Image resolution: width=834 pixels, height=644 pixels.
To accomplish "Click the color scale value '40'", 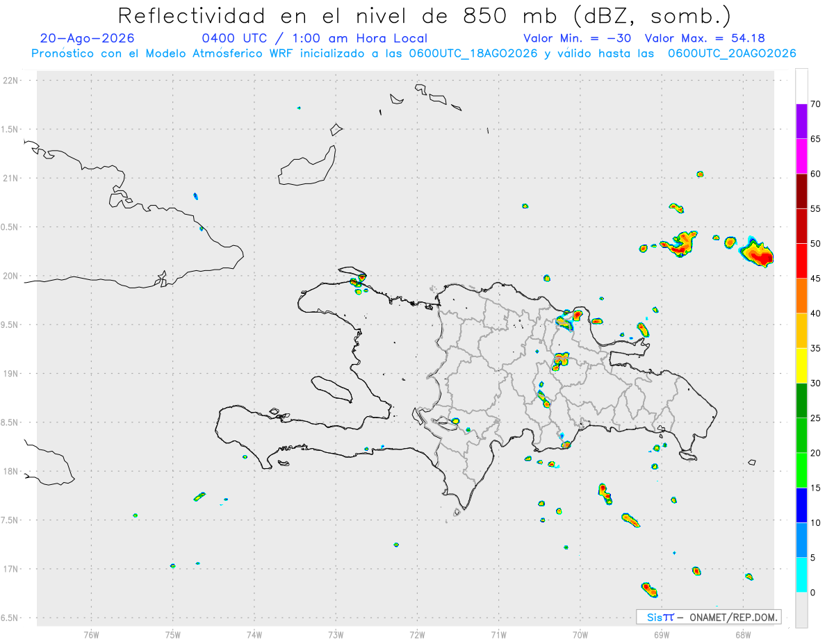I will [816, 313].
